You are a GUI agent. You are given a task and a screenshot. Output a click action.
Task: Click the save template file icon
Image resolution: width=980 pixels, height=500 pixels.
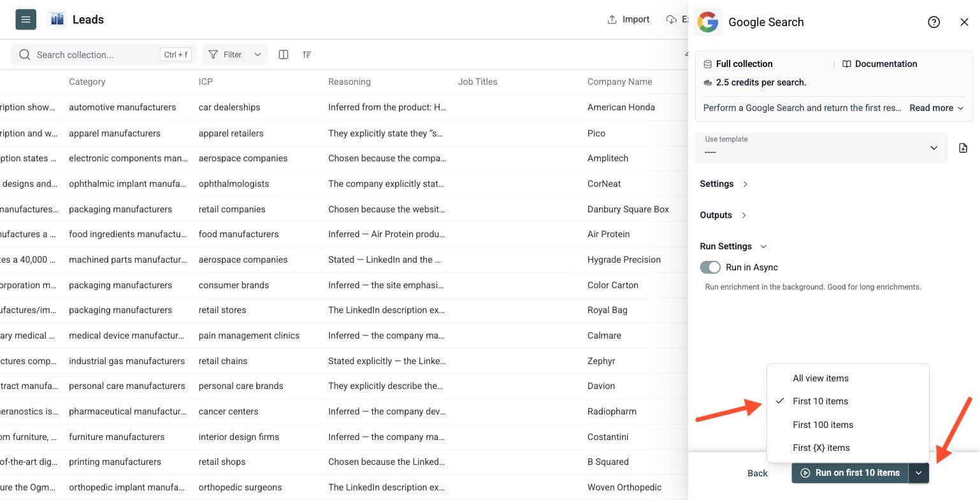coord(963,148)
